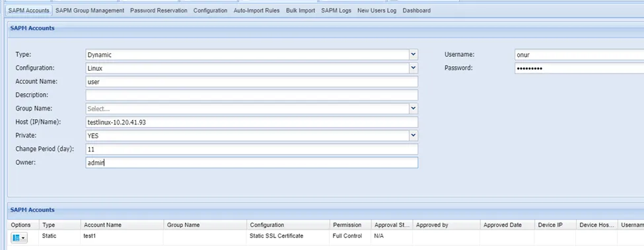Click the Owner input field
Viewport: 644px width, 250px height.
click(252, 163)
